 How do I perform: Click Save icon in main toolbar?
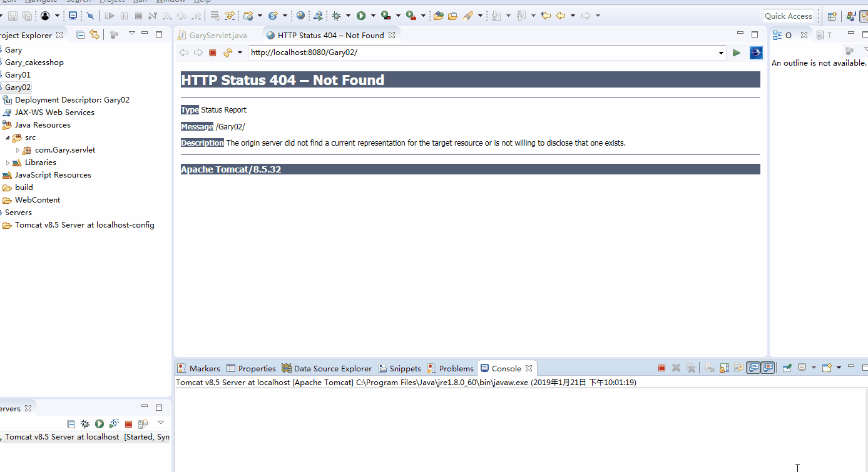13,16
